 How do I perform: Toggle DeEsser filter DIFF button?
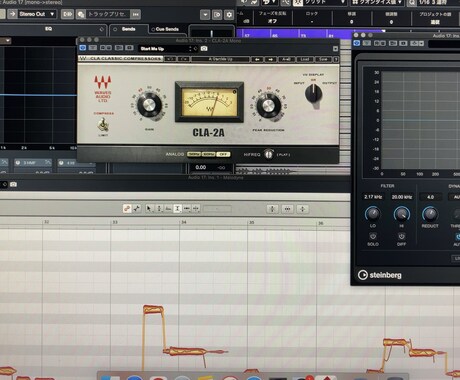coord(401,236)
